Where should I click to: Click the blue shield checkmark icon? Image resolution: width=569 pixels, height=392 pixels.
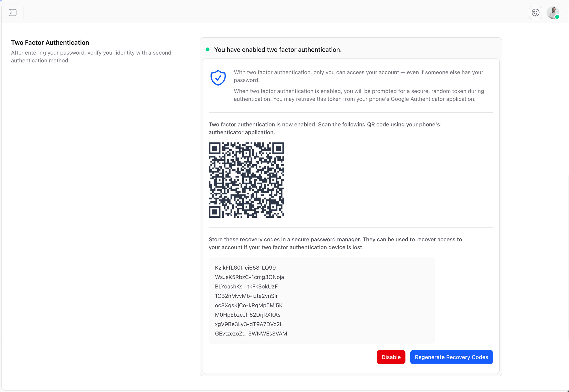coord(218,78)
